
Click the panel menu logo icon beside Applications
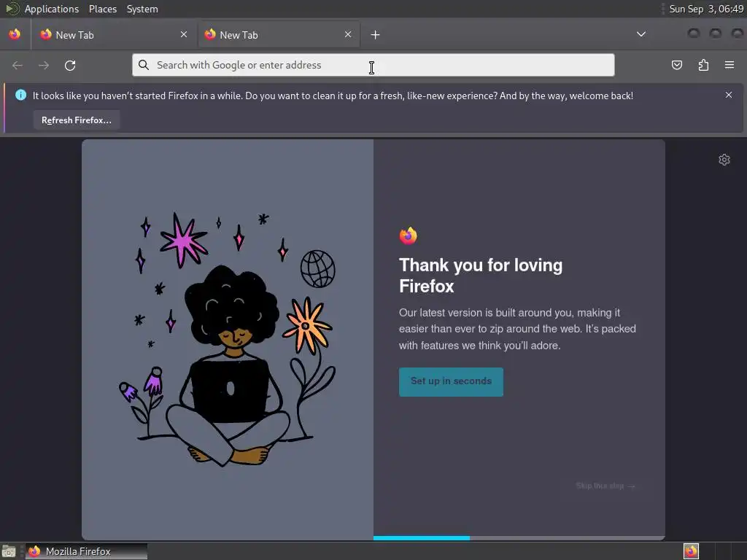click(x=12, y=9)
